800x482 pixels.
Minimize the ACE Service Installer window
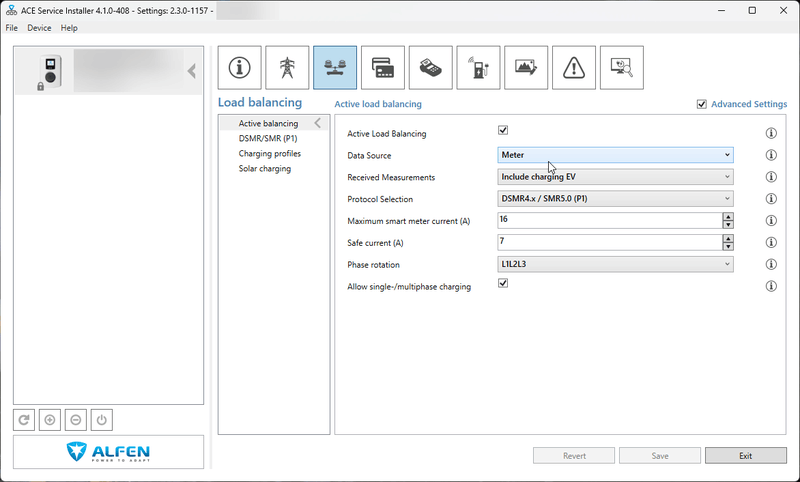point(721,10)
